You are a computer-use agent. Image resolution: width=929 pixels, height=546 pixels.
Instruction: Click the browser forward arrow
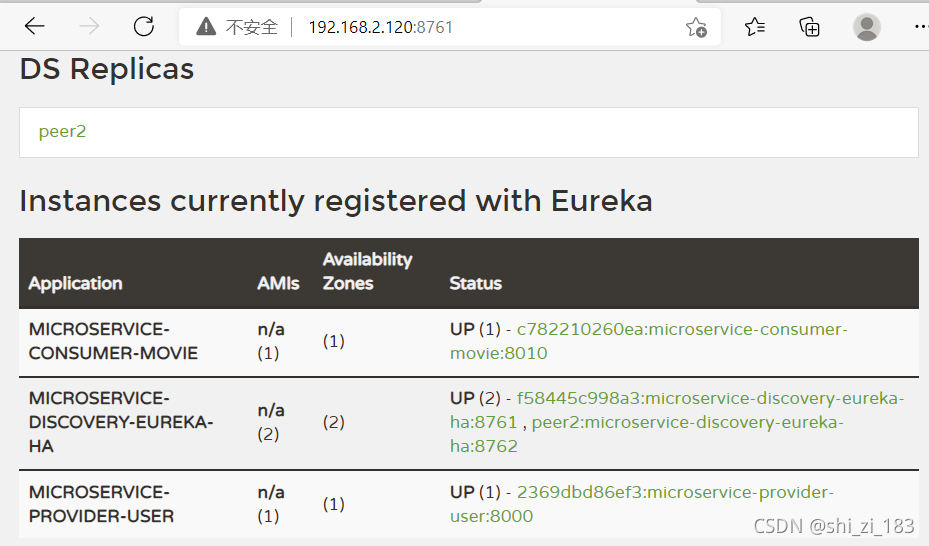coord(89,26)
